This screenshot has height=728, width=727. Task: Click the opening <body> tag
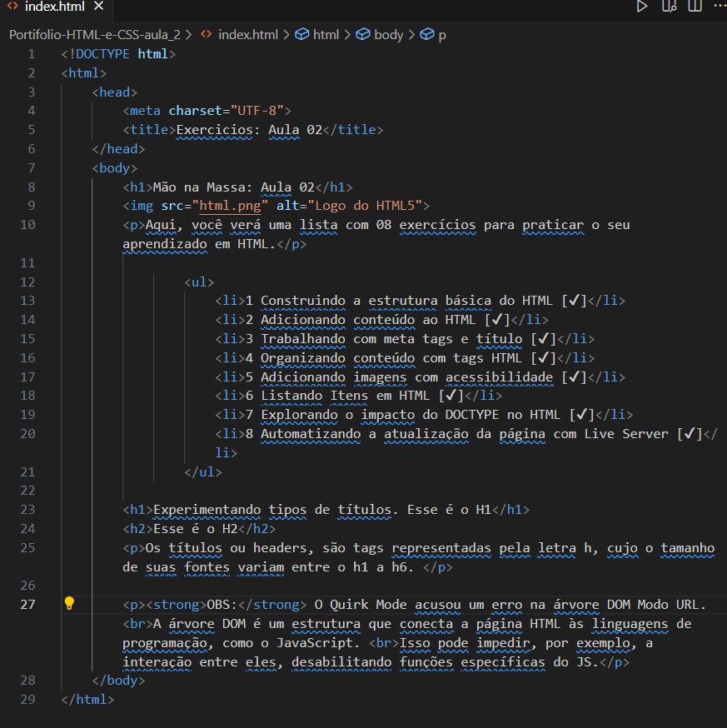tap(115, 168)
